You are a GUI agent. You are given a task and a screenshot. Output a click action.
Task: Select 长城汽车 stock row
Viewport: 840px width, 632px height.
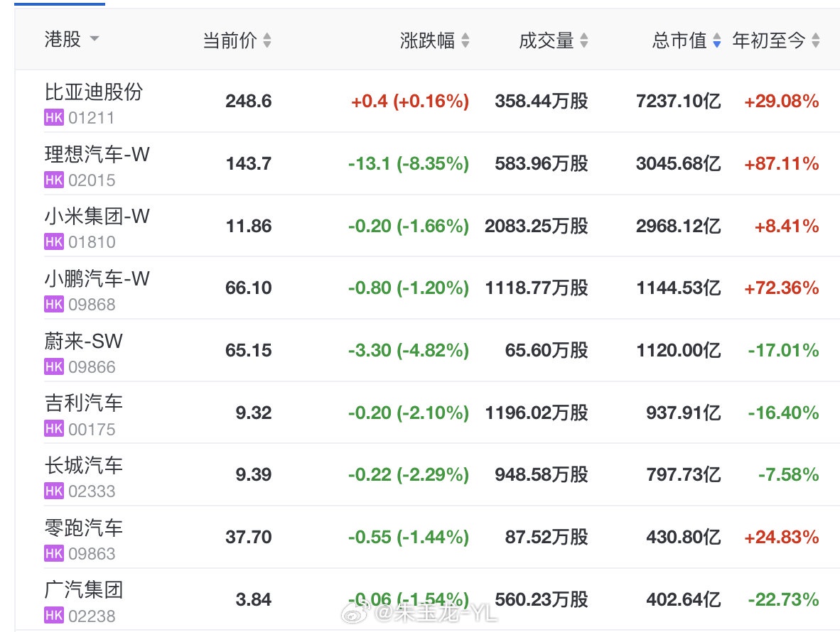[x=84, y=465]
